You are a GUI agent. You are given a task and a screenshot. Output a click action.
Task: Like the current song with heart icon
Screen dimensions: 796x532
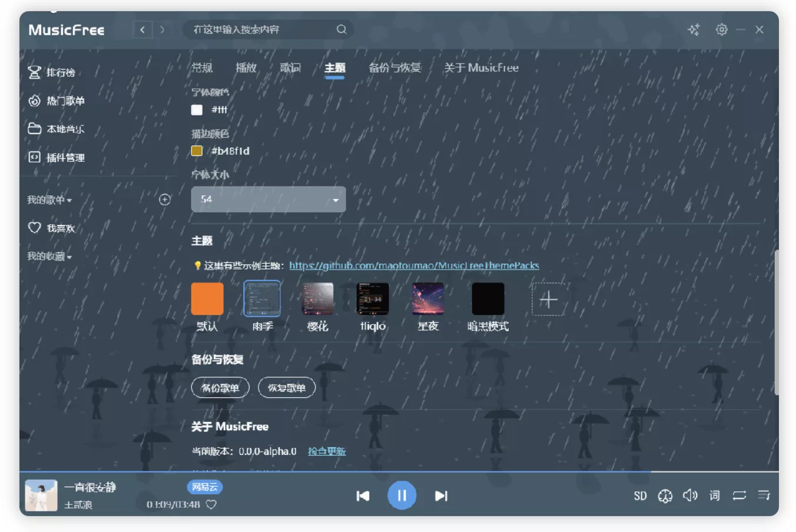pos(211,504)
